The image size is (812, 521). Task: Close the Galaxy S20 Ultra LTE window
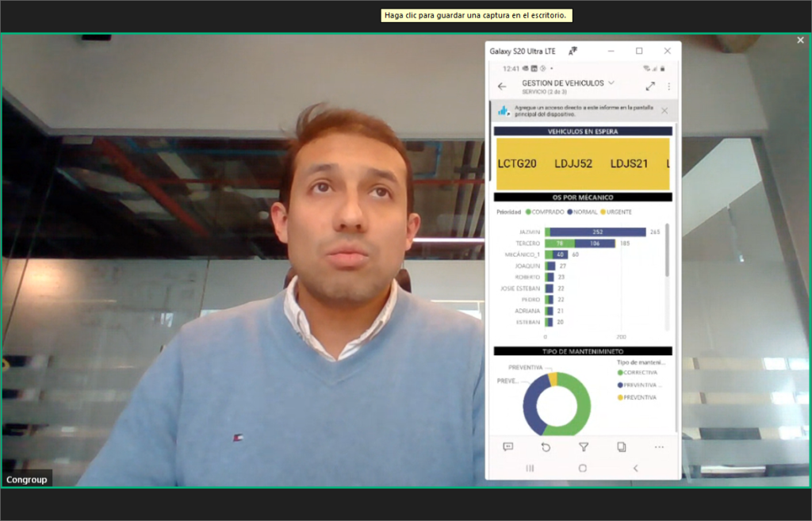[x=667, y=51]
